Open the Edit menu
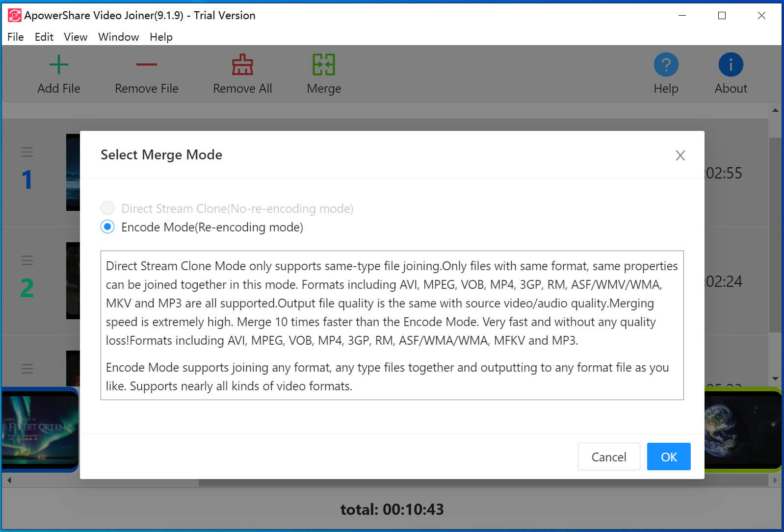This screenshot has height=532, width=784. tap(44, 37)
